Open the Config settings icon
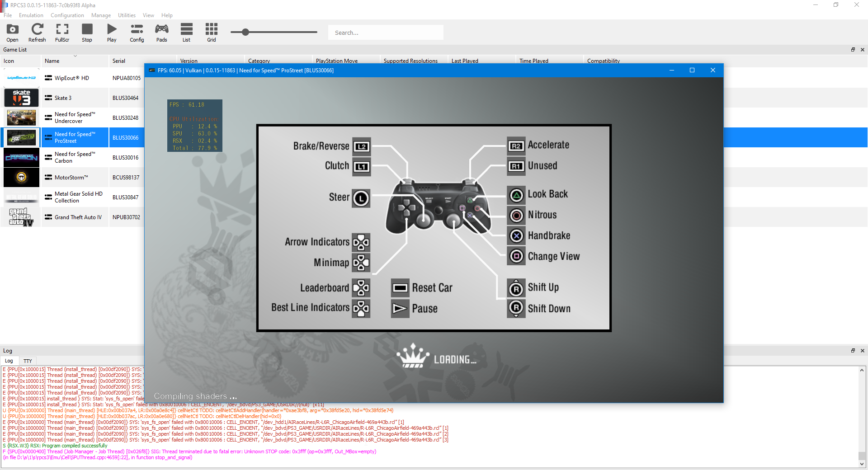 [137, 32]
